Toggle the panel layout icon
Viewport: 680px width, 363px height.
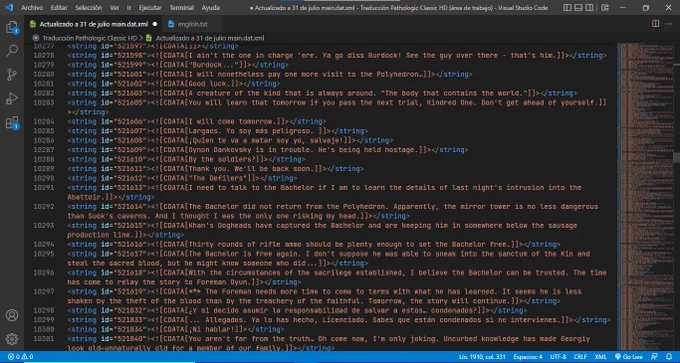click(x=579, y=8)
